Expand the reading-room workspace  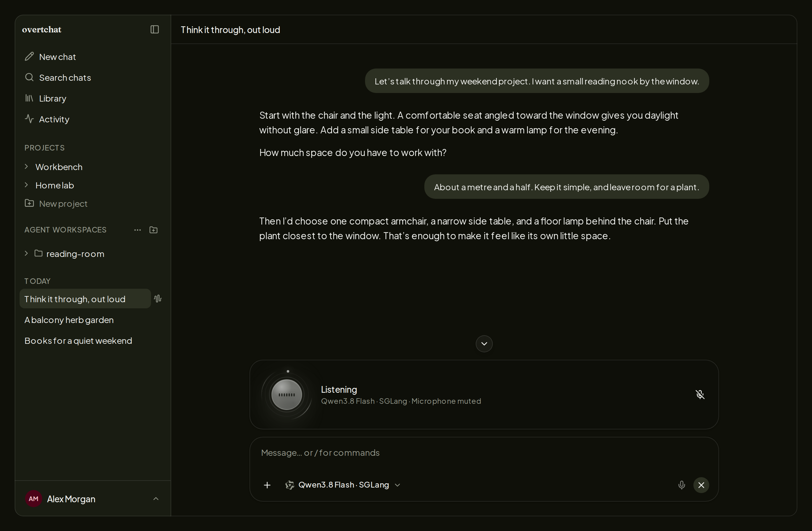coord(26,254)
